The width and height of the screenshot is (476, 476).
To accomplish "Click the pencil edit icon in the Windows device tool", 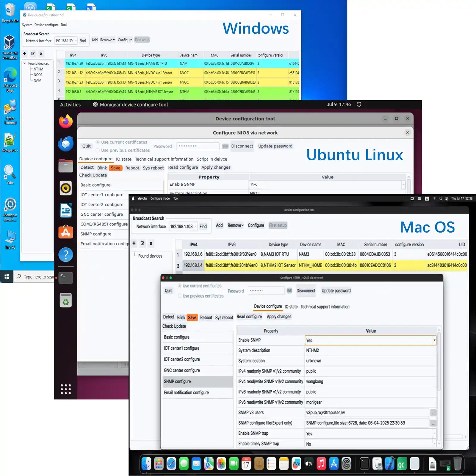I will click(33, 54).
